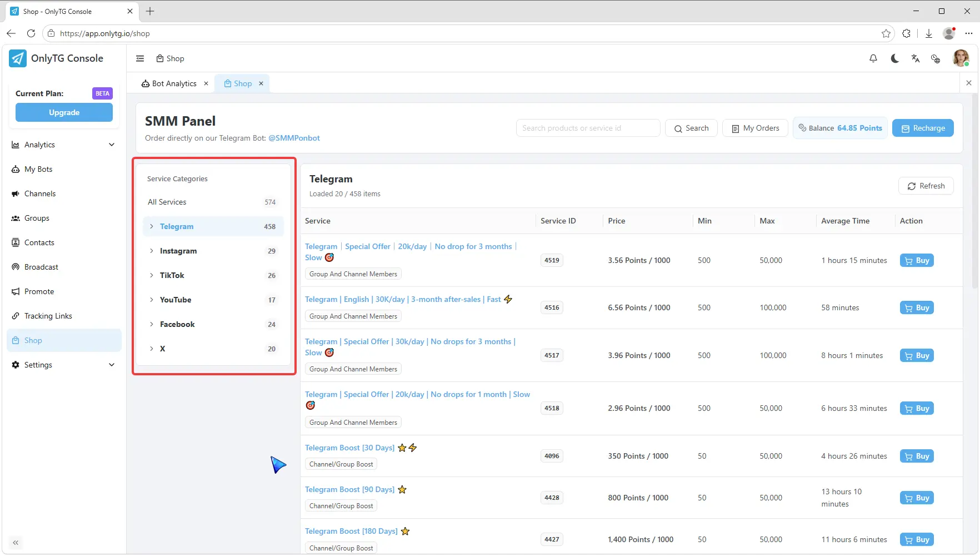
Task: Toggle dark mode moon icon
Action: click(894, 58)
